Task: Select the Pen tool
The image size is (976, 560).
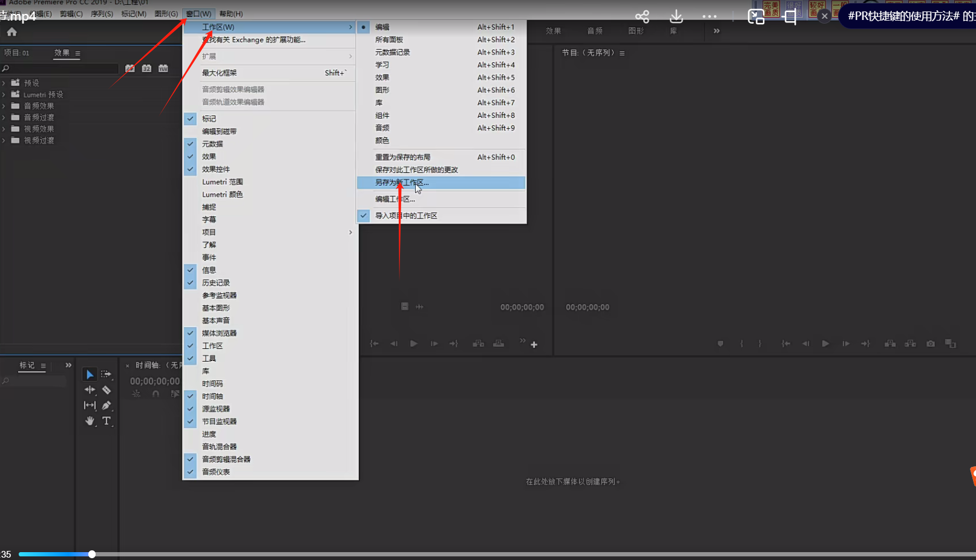Action: tap(106, 405)
